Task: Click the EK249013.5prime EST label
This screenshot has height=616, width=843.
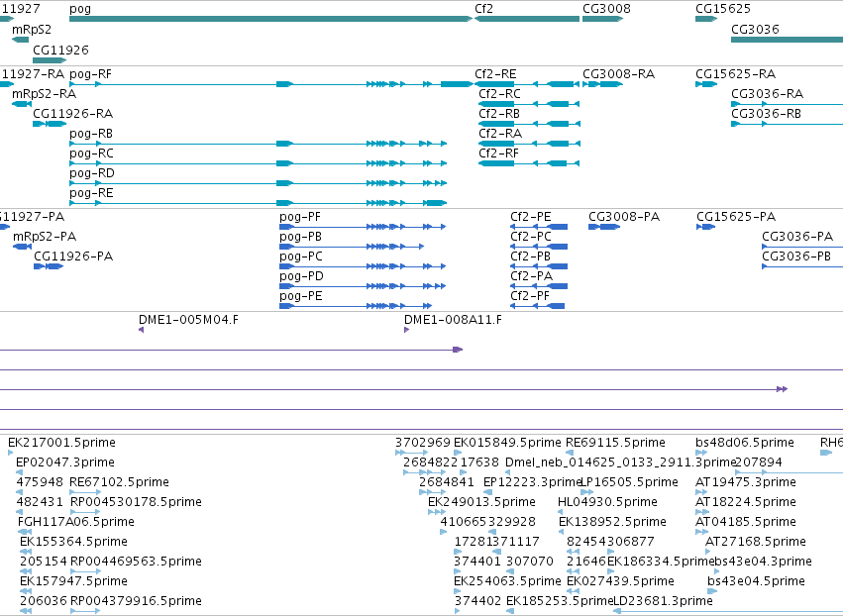Action: 481,502
